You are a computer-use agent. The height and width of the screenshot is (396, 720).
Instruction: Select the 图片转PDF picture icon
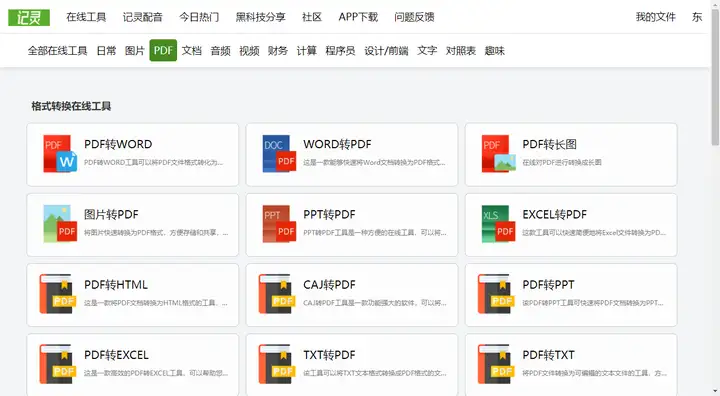tap(60, 224)
